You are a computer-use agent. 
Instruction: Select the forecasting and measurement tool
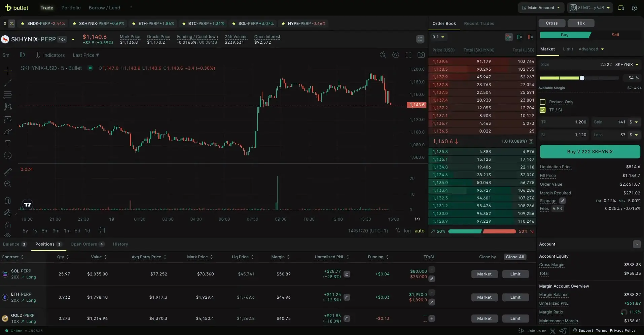[8, 119]
